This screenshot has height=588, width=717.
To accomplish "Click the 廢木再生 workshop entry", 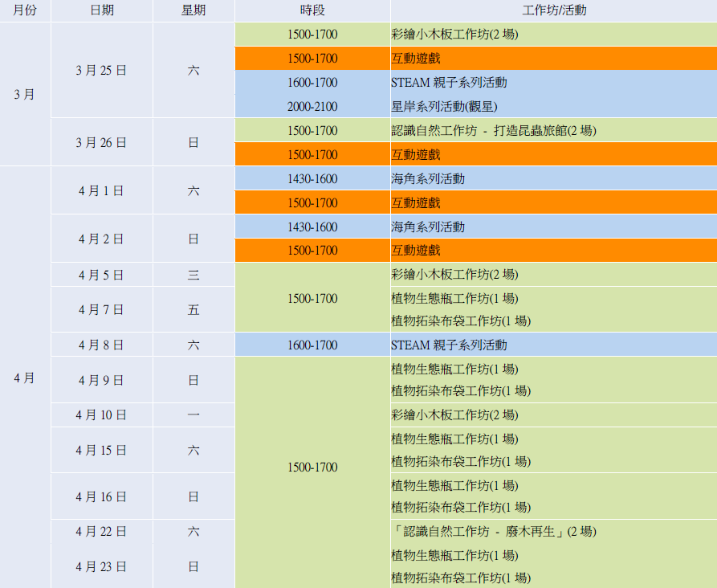I will point(495,531).
